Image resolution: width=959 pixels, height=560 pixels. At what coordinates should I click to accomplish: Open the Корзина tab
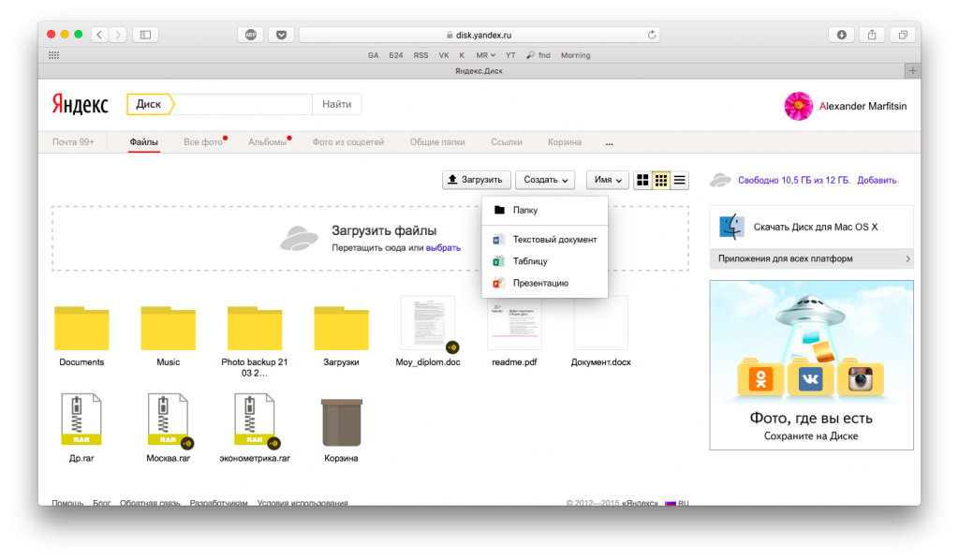click(x=565, y=141)
